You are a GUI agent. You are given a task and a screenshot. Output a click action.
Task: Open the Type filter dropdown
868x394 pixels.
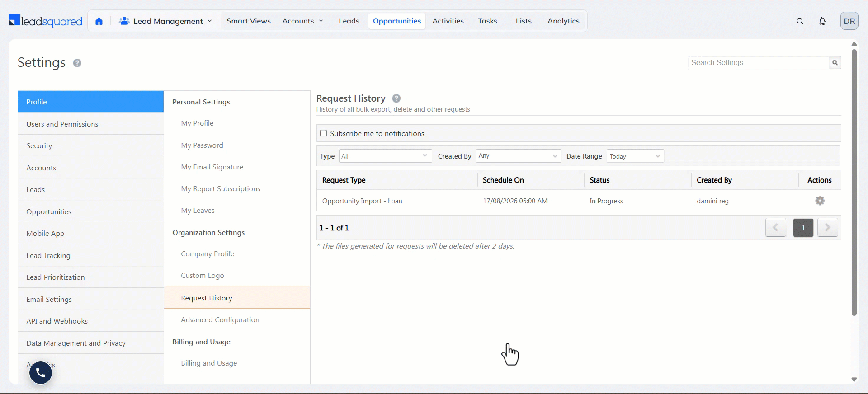point(385,156)
